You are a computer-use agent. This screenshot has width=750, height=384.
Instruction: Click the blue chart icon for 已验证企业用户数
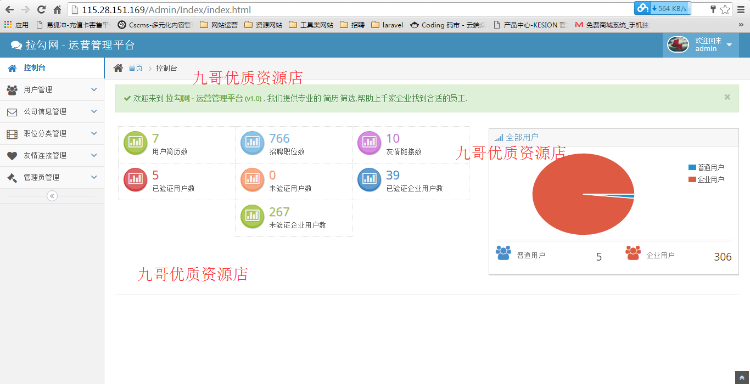[x=369, y=179]
